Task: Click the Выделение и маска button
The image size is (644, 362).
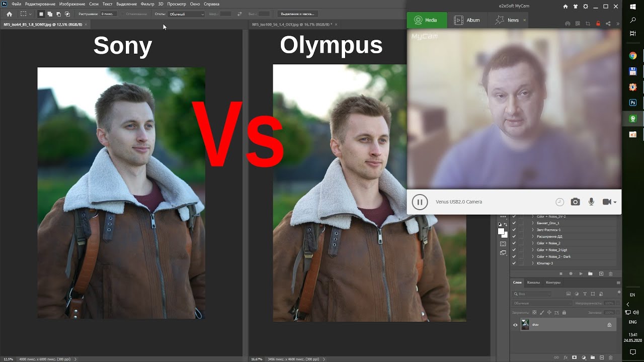Action: click(297, 14)
